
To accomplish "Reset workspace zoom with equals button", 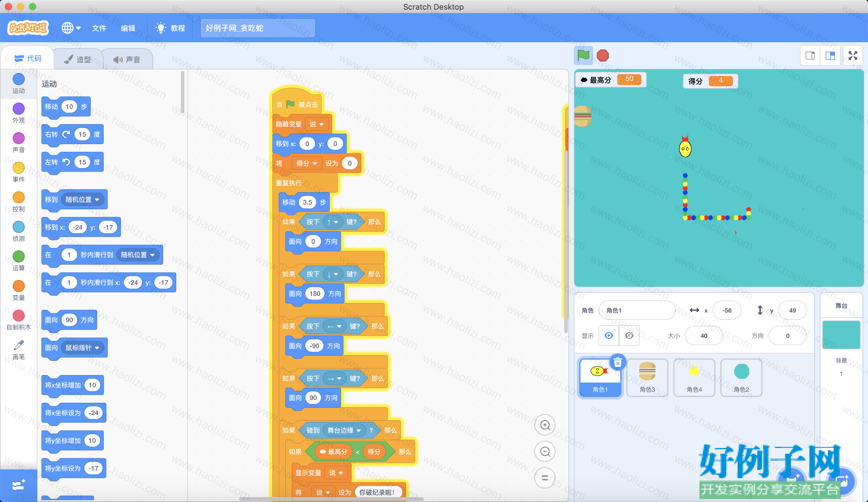I will [x=545, y=478].
